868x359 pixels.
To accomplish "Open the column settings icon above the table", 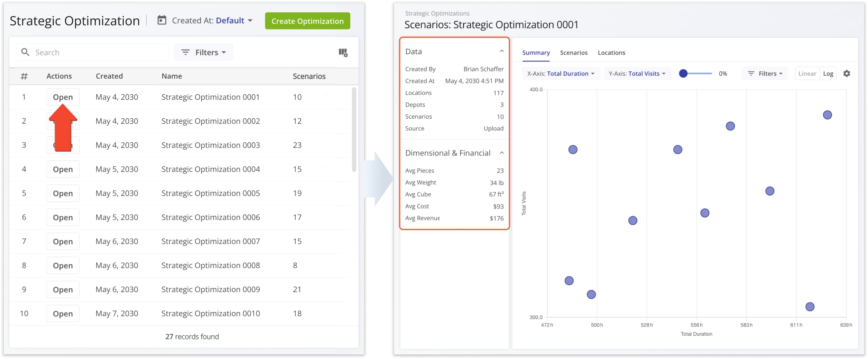I will pos(343,53).
